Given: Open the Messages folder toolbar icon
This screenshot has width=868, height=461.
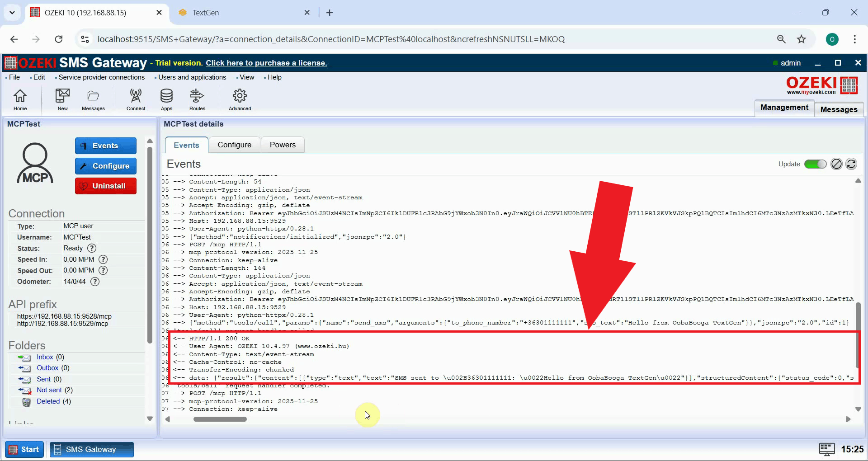Looking at the screenshot, I should (x=93, y=99).
